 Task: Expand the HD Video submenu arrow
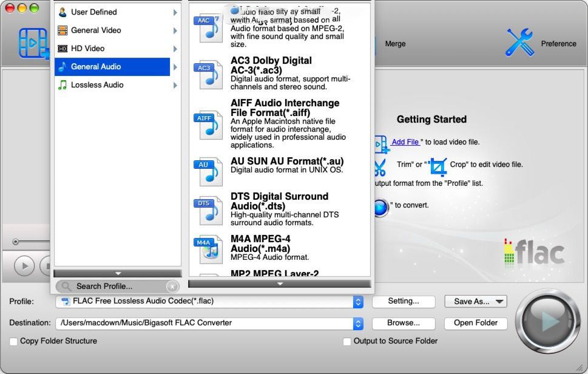(175, 49)
